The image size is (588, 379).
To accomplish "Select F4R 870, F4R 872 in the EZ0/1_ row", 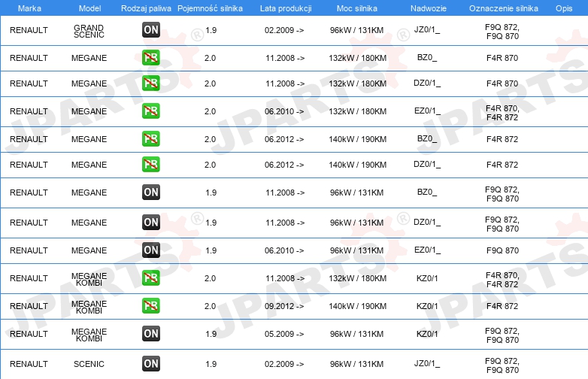I will point(502,113).
